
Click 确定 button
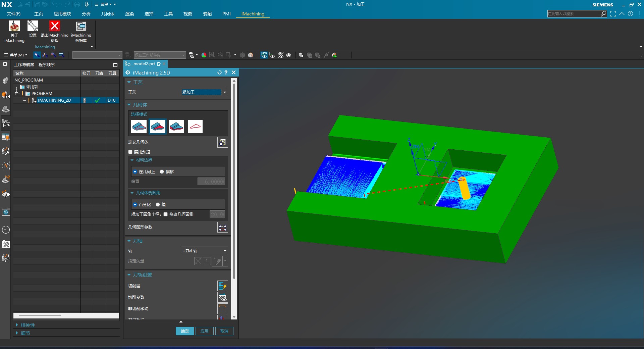tap(185, 331)
